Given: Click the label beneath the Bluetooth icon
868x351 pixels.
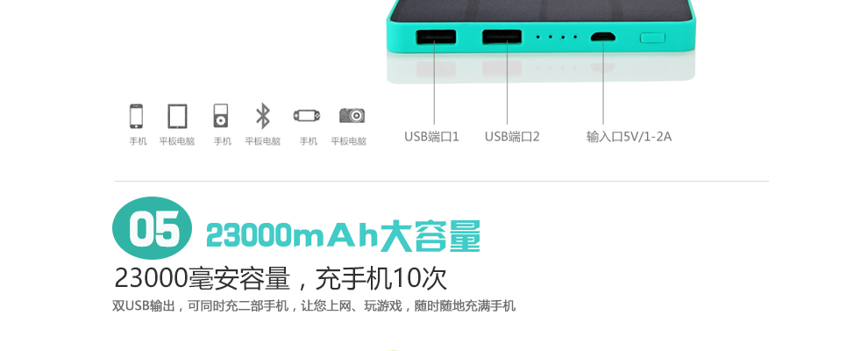Looking at the screenshot, I should coord(263,141).
